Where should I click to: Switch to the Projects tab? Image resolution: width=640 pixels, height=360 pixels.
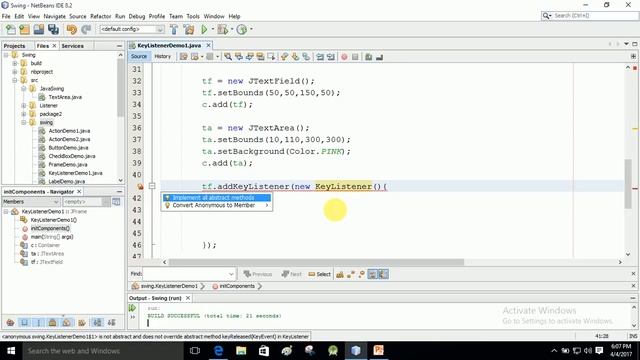tap(15, 46)
